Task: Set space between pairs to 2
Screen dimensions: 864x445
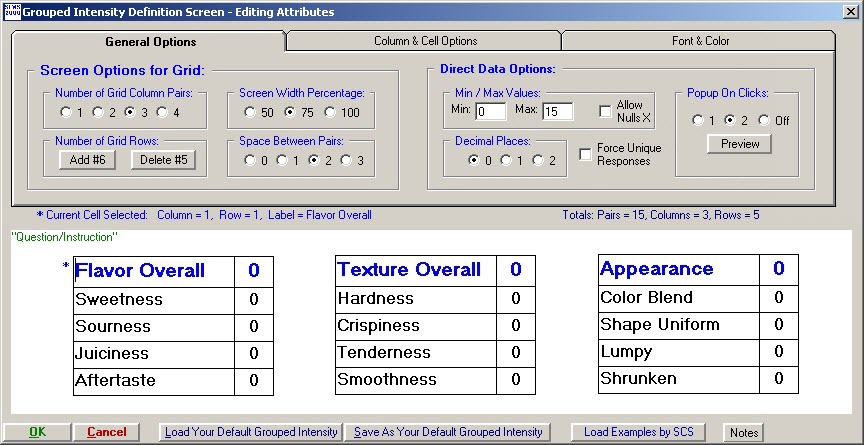Action: coord(314,160)
